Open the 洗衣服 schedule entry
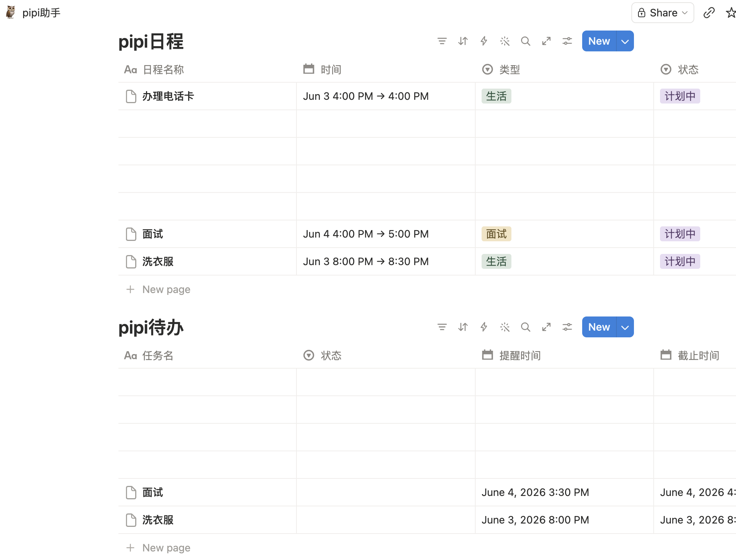 pyautogui.click(x=158, y=261)
